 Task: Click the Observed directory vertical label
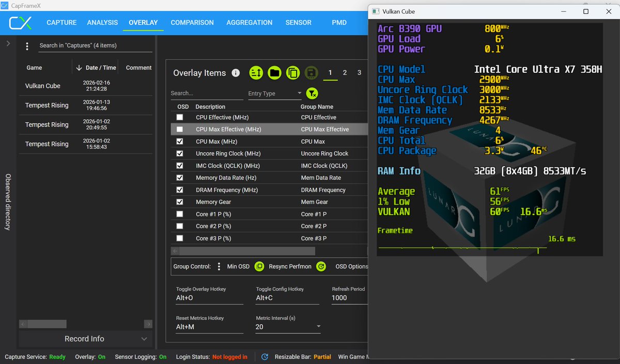[x=8, y=202]
